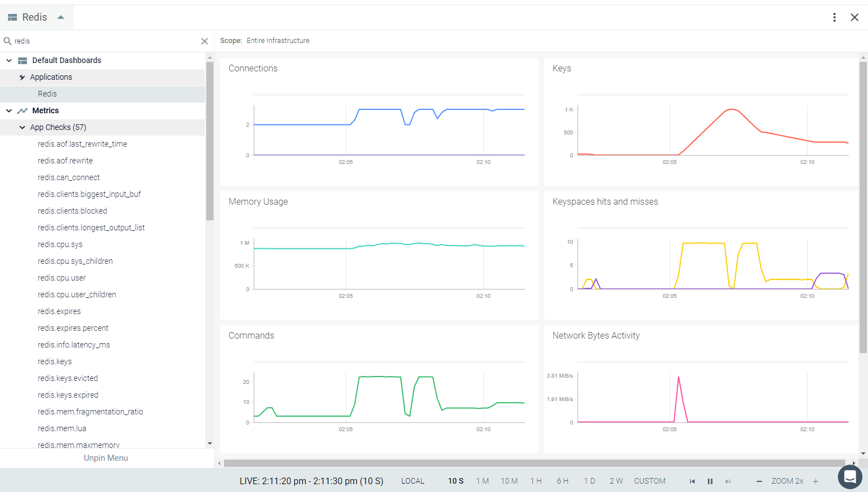Screen dimensions: 868x492
Task: Select the 10 M time range
Action: click(509, 481)
